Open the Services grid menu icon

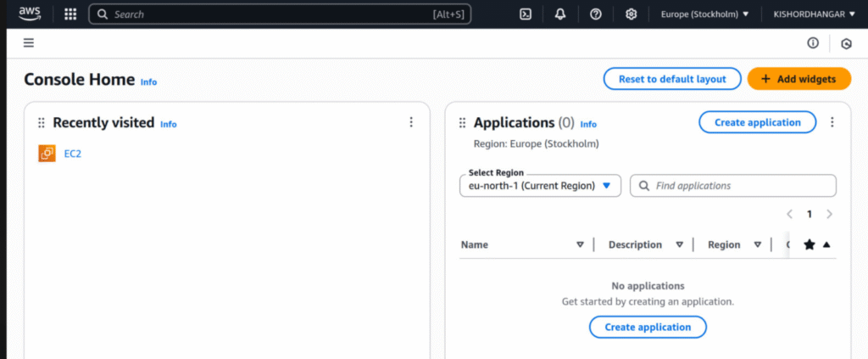point(70,14)
